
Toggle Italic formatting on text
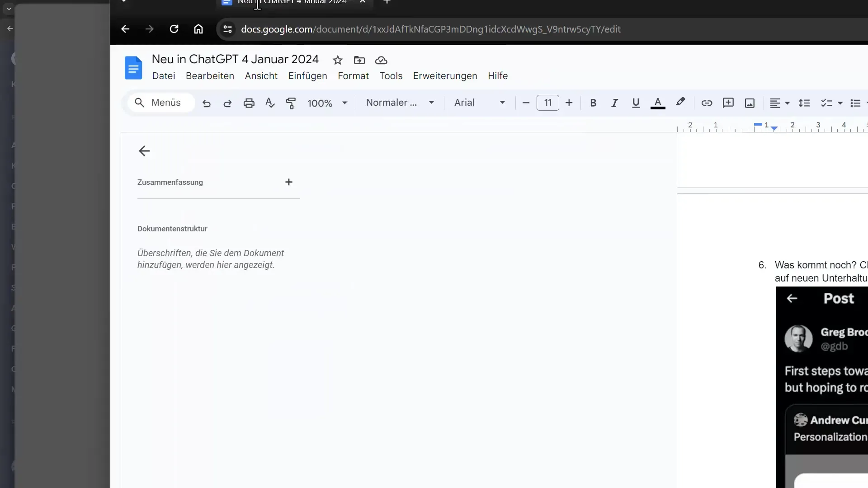pos(614,103)
